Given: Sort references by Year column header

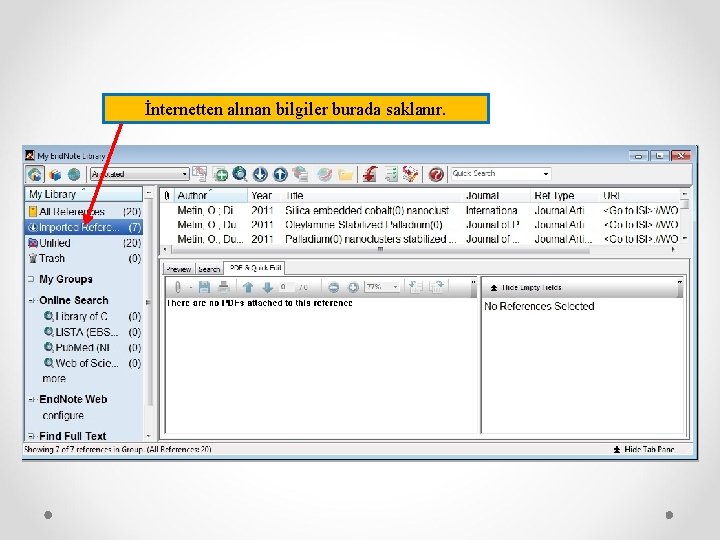Looking at the screenshot, I should point(264,196).
